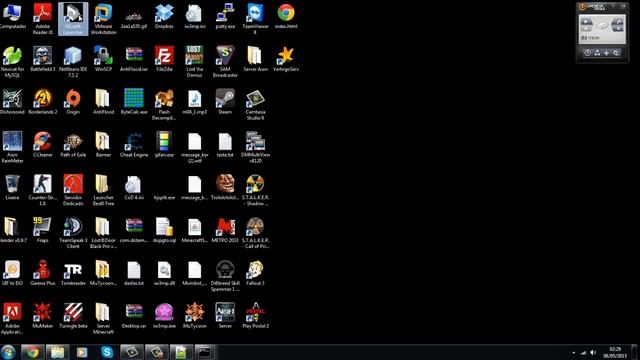Launch the CCleaner shortcut
The image size is (640, 360).
(42, 144)
